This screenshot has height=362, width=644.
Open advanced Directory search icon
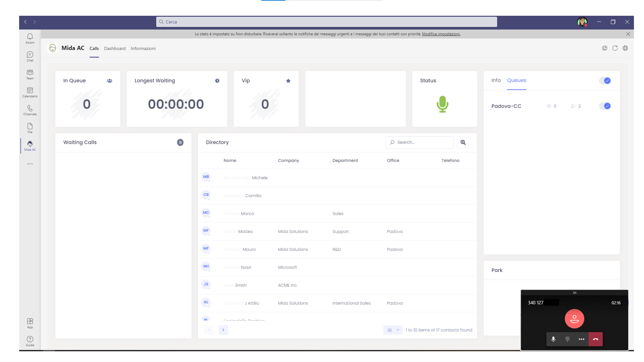[463, 142]
